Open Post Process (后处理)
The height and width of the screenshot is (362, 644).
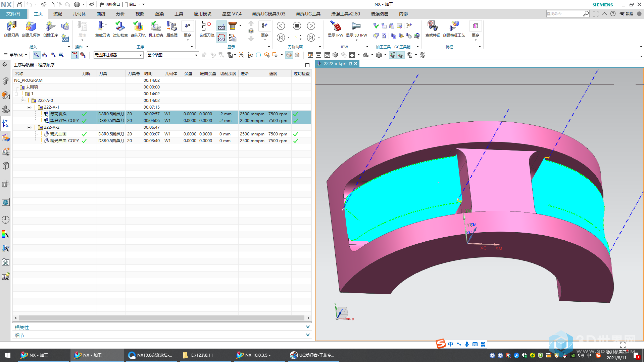coord(172,29)
